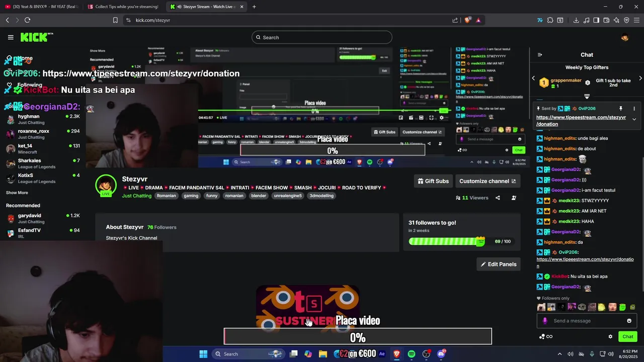Screen dimensions: 644x362
Task: Share the stream icon beside Viewers
Action: 498,198
